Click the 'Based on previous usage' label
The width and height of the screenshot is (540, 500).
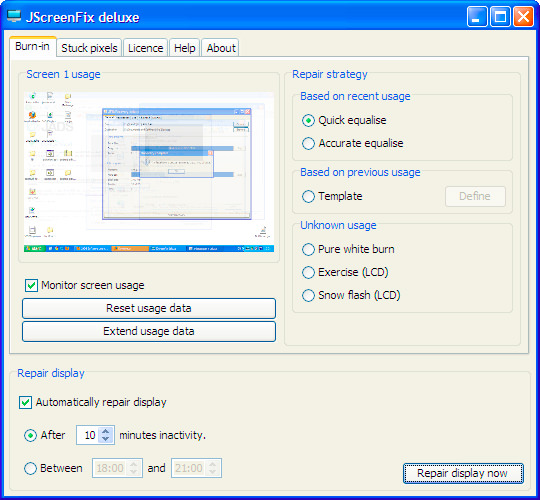pyautogui.click(x=360, y=172)
